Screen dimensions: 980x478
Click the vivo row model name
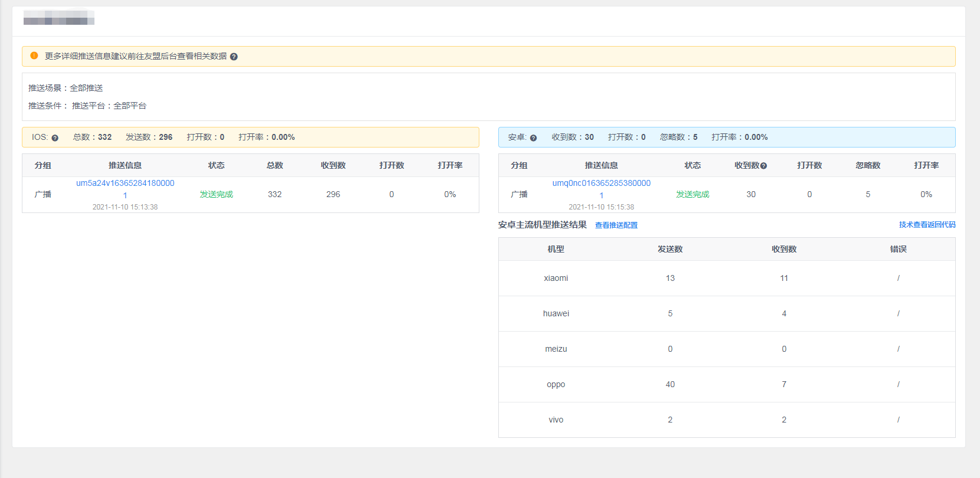[556, 420]
